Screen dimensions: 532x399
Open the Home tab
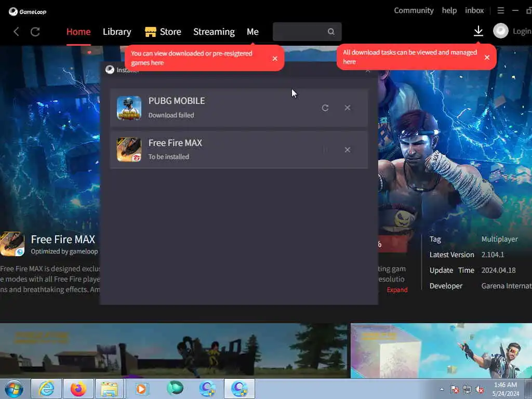tap(78, 32)
